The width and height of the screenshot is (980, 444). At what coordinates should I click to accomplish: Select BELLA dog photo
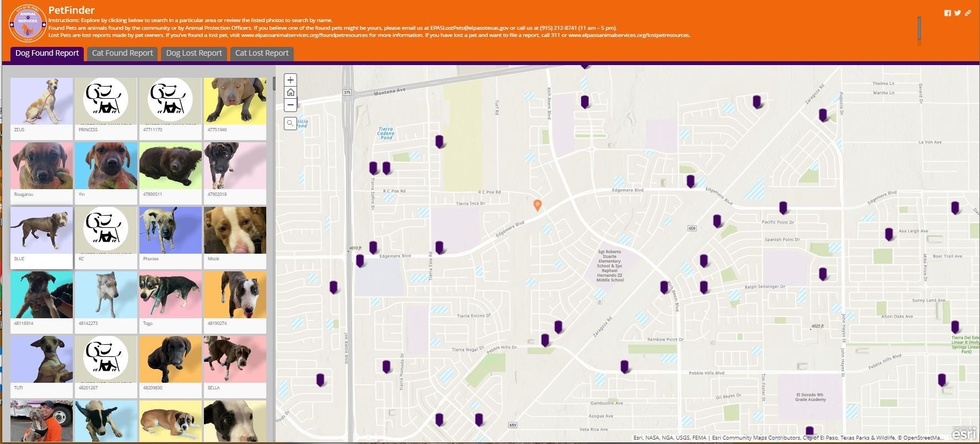coord(235,359)
